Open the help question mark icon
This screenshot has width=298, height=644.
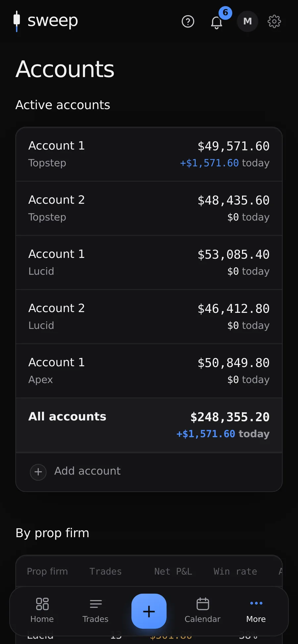coord(188,21)
